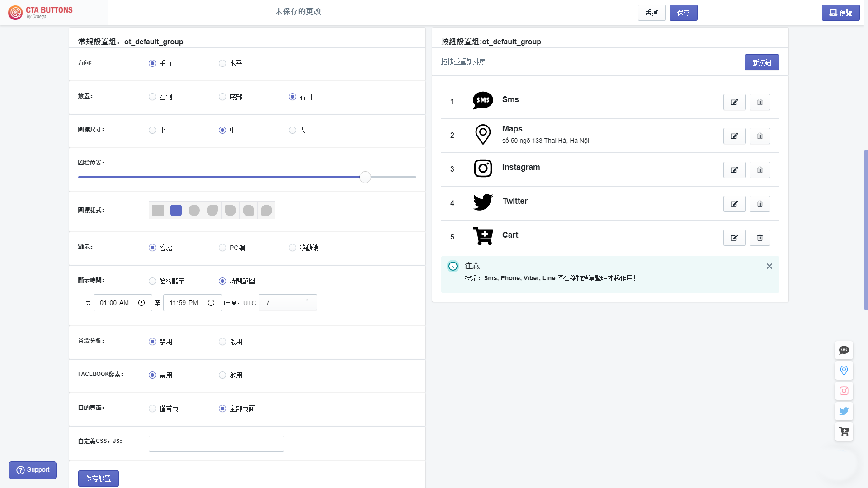This screenshot has height=488, width=868.
Task: Click the floating map pin preview button
Action: tap(844, 371)
